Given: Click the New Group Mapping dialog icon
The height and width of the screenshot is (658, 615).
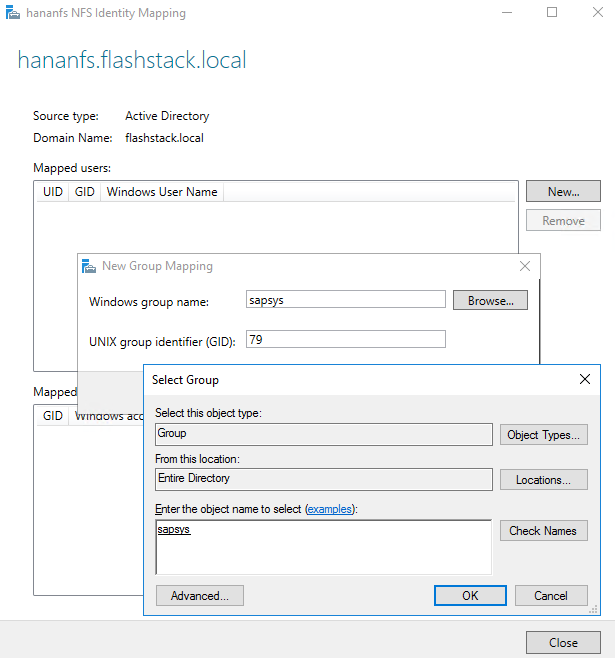Looking at the screenshot, I should (89, 266).
